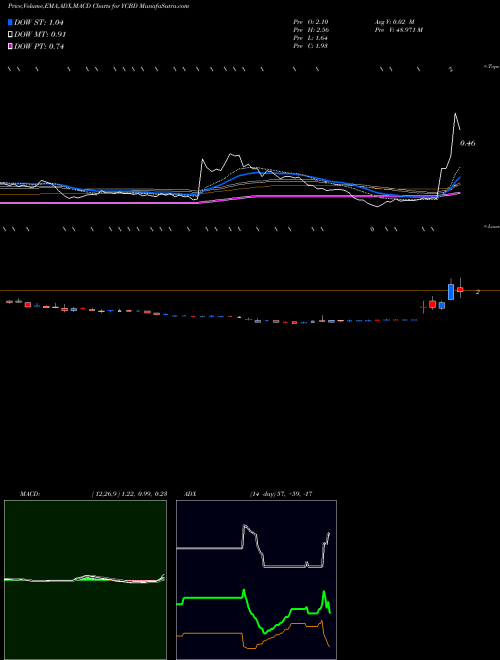Viewport: 500px width, 660px height.
Task: Click the blue DOW ST legend swatch
Action: click(x=10, y=22)
